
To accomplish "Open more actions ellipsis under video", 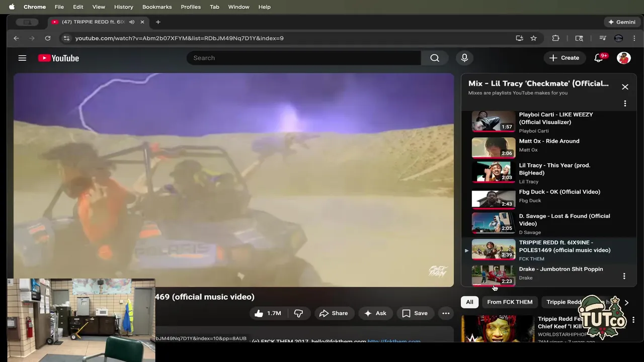I will 446,313.
